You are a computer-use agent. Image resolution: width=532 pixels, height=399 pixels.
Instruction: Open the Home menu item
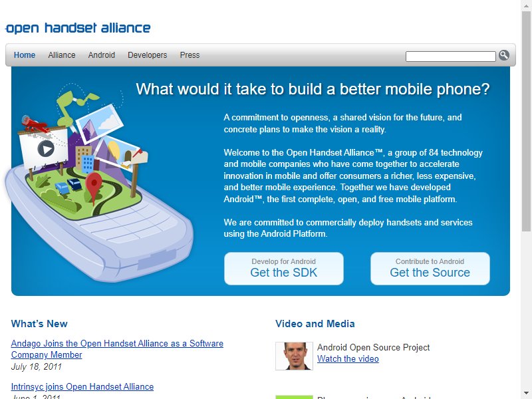(x=25, y=55)
